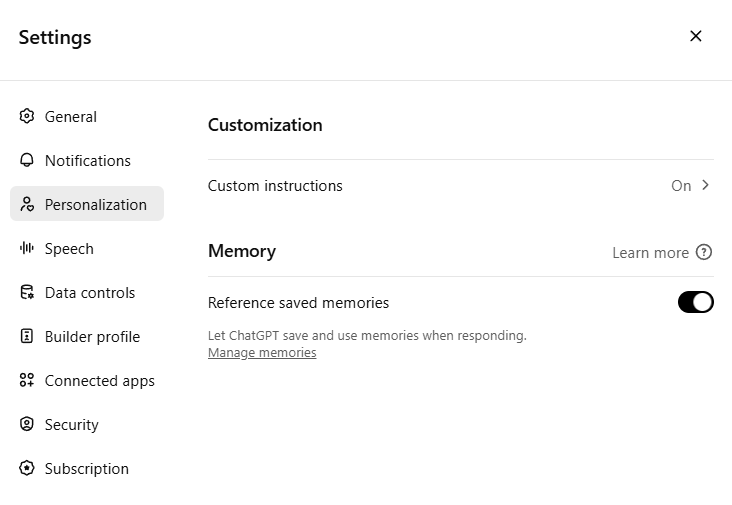Close the Settings dialog

pyautogui.click(x=696, y=36)
